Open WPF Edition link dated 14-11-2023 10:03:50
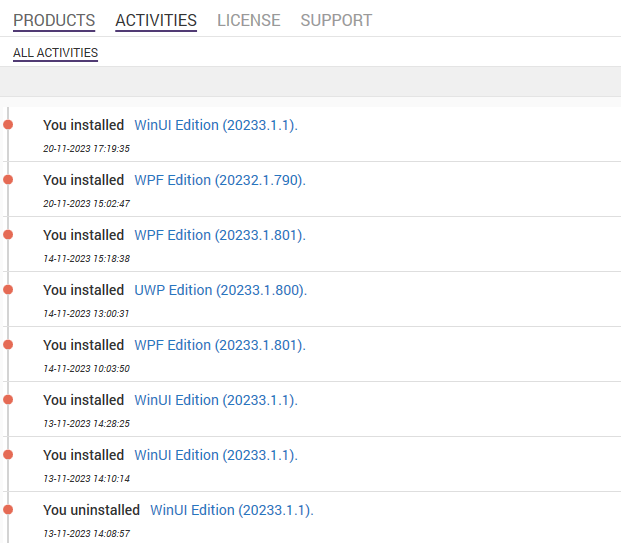 coord(220,345)
